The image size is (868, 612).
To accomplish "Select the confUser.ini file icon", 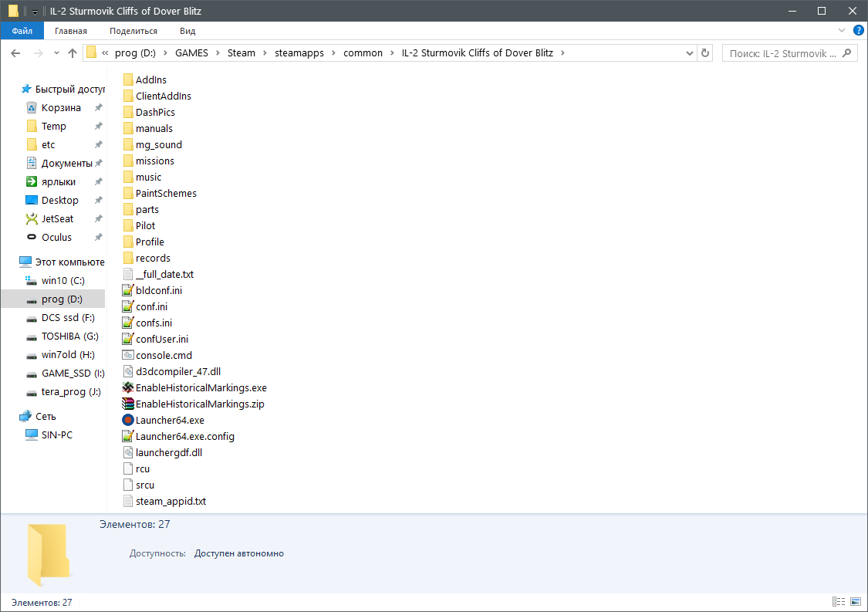I will [x=128, y=339].
